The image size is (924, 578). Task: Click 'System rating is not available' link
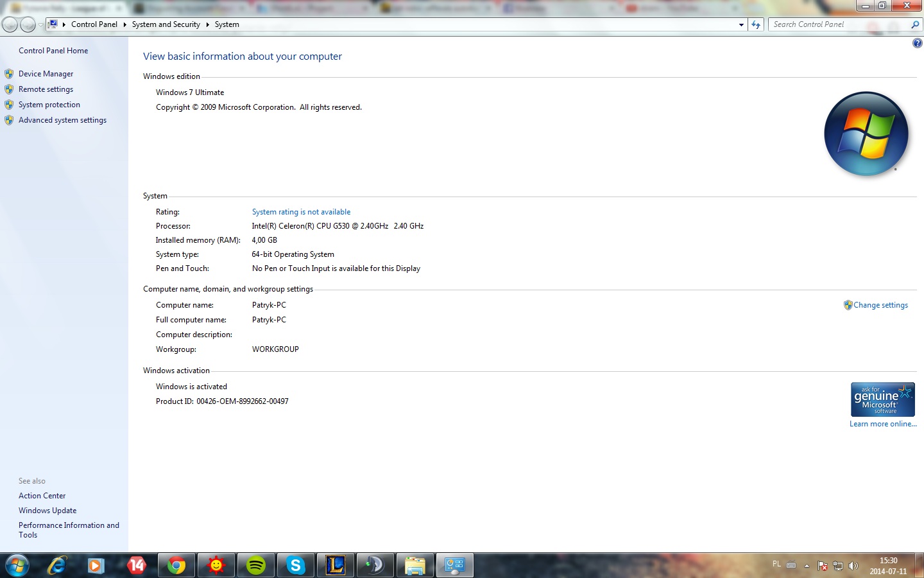(302, 212)
